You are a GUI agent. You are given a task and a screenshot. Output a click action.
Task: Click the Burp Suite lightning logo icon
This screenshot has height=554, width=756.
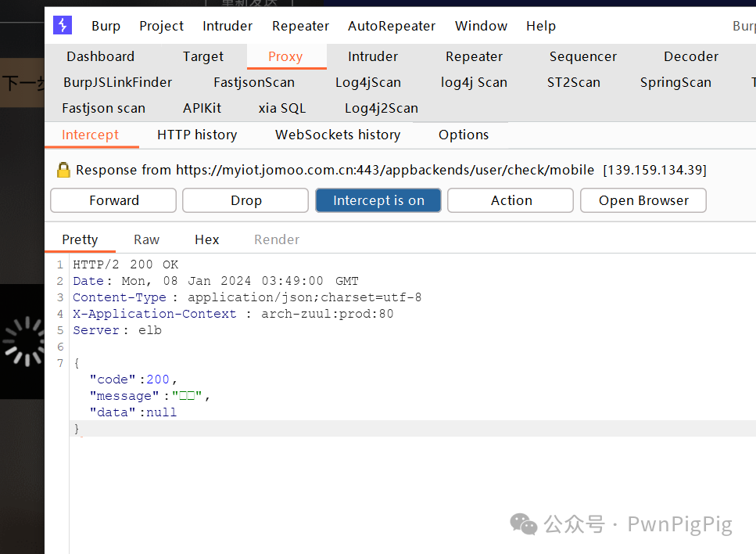click(x=63, y=25)
